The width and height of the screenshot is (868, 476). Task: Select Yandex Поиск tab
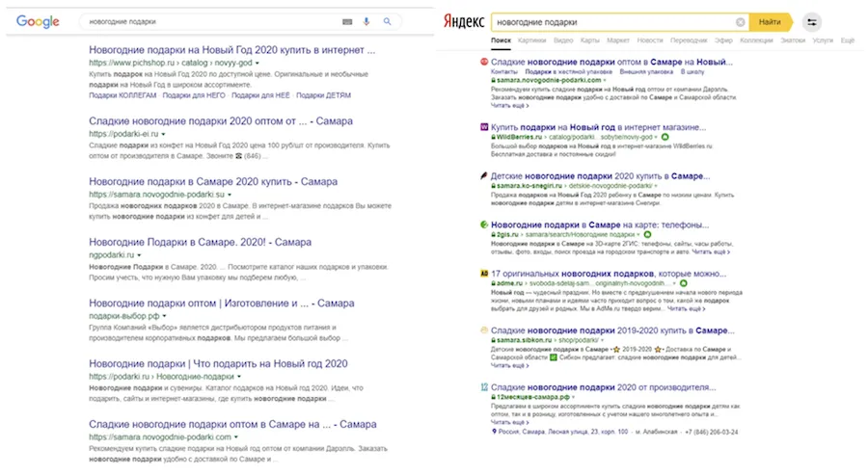coord(501,40)
